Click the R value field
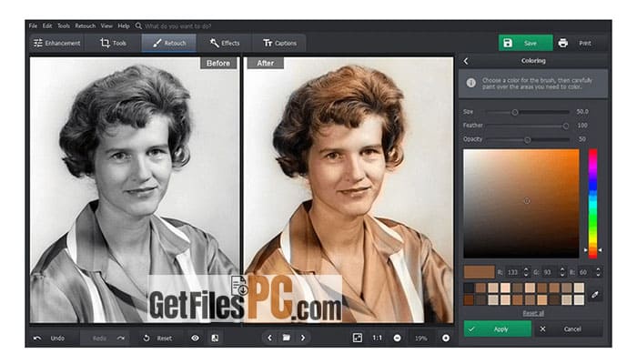 (512, 272)
